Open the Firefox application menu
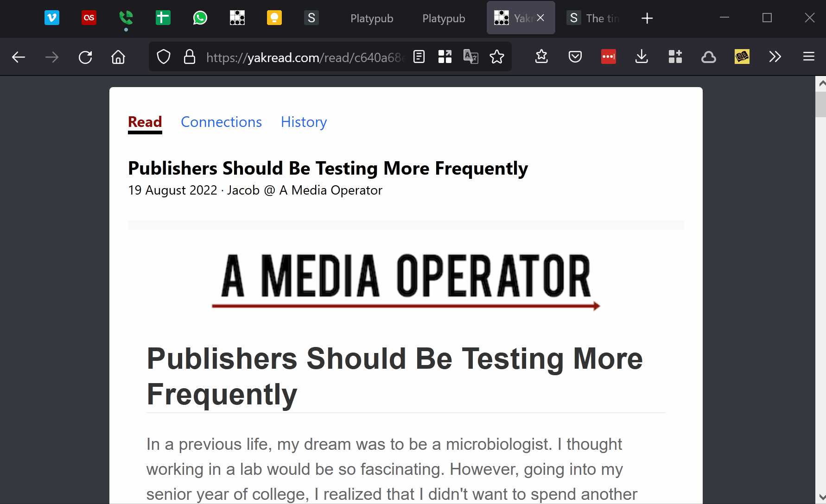 (809, 57)
